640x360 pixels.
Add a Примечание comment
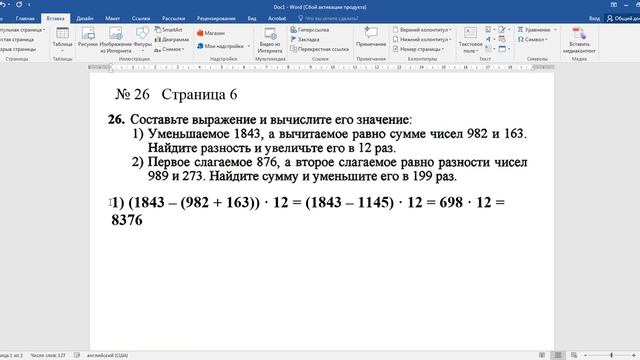pyautogui.click(x=371, y=37)
